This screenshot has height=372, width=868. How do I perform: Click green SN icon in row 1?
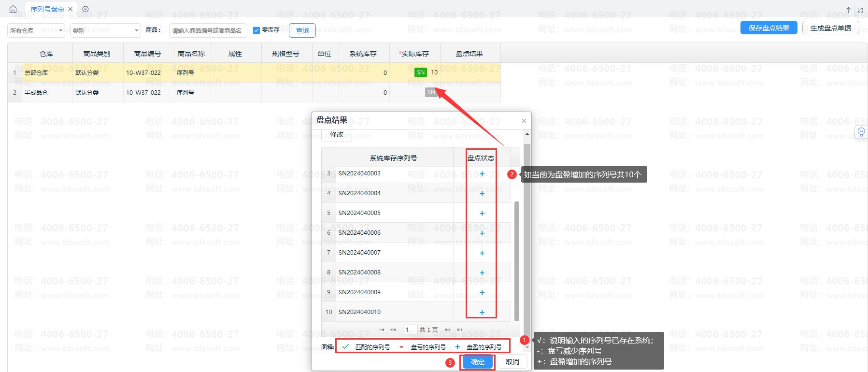click(x=421, y=72)
